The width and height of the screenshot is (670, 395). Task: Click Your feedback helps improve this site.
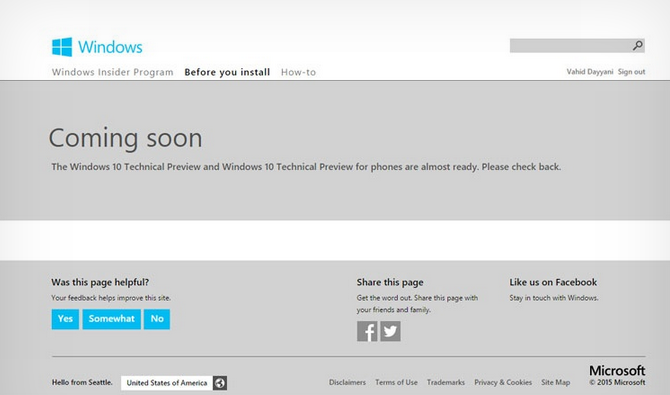(x=111, y=298)
